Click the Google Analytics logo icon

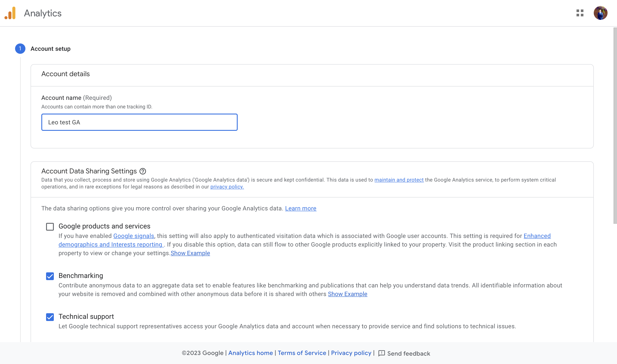[10, 13]
